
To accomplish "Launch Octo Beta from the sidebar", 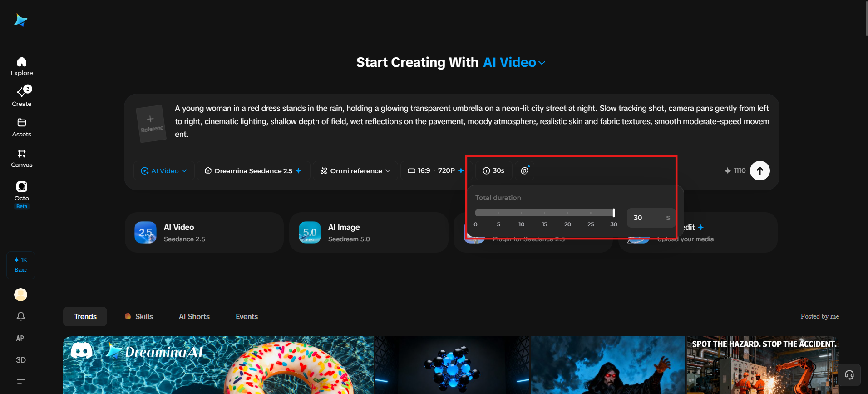I will click(22, 195).
